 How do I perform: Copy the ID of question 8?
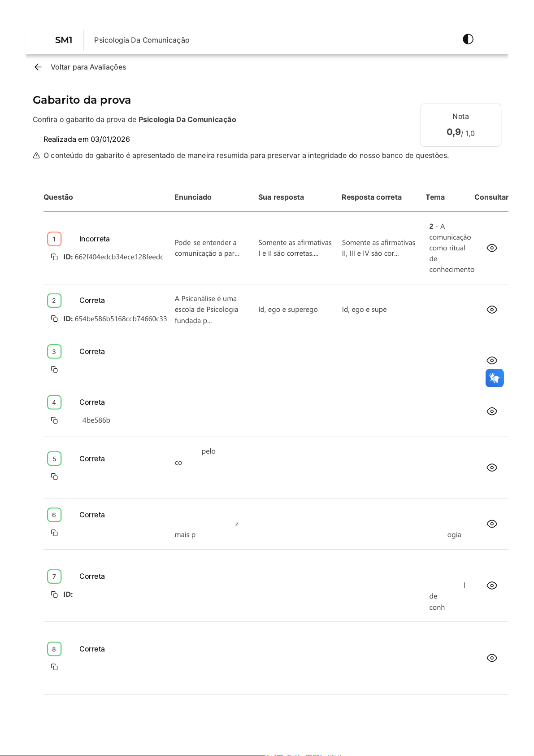[x=54, y=667]
